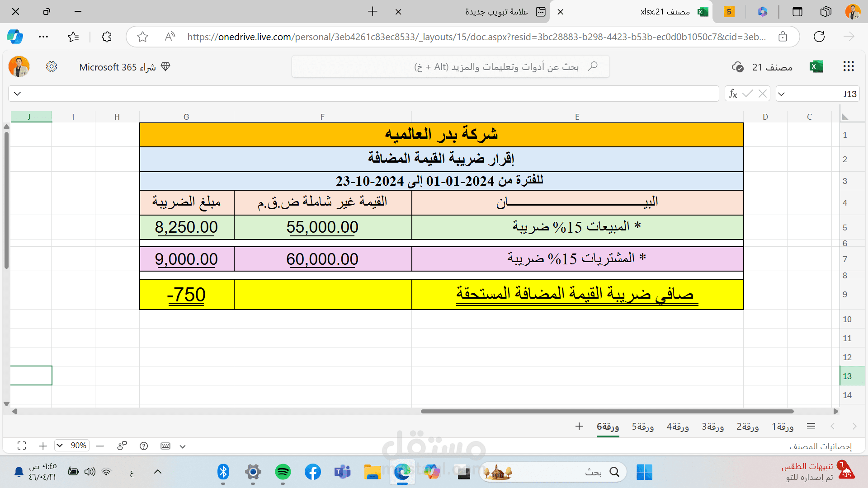This screenshot has height=488, width=868.
Task: Open a new browser tab
Action: 373,12
